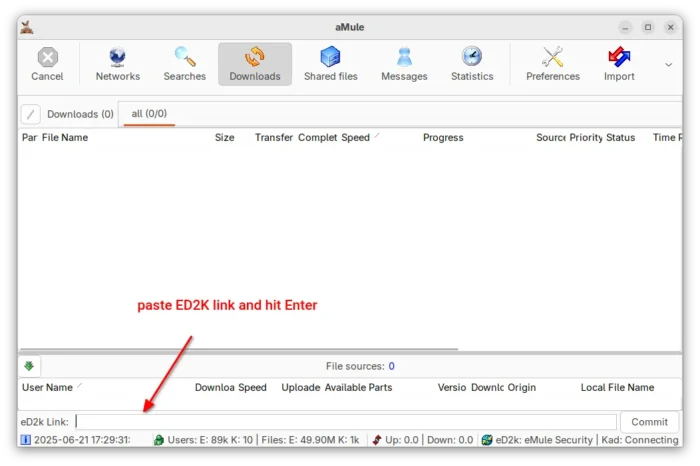The height and width of the screenshot is (466, 700).
Task: Sort sources by Downloaded column
Action: 214,387
